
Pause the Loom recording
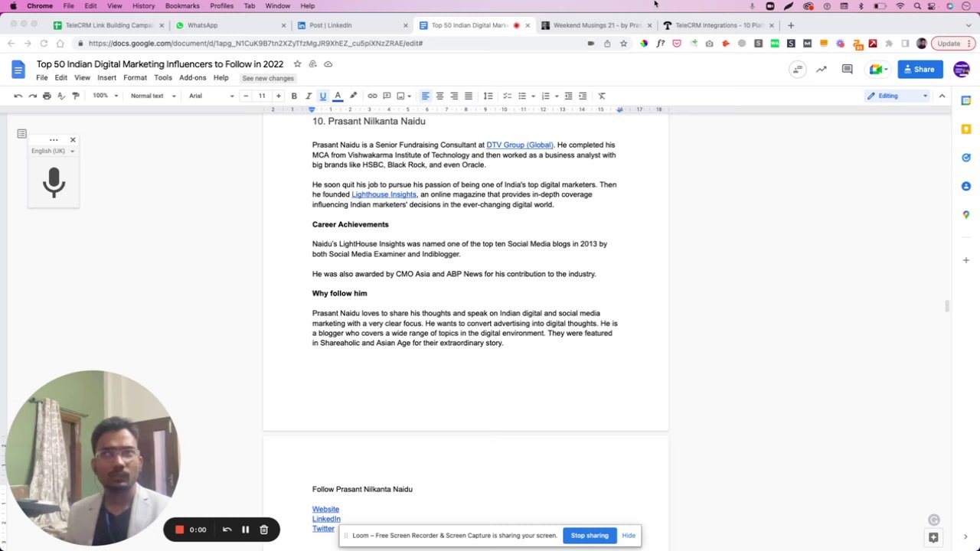tap(245, 530)
